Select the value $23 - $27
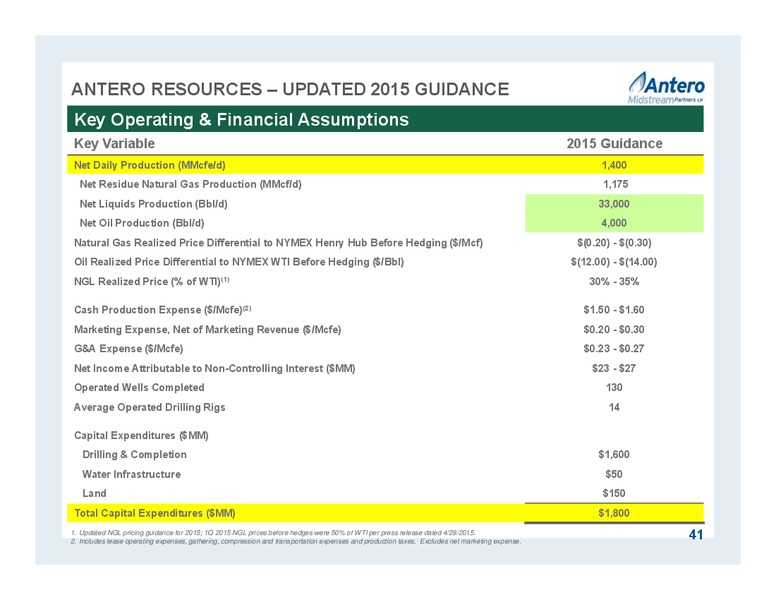This screenshot has height=600, width=776. click(x=614, y=368)
